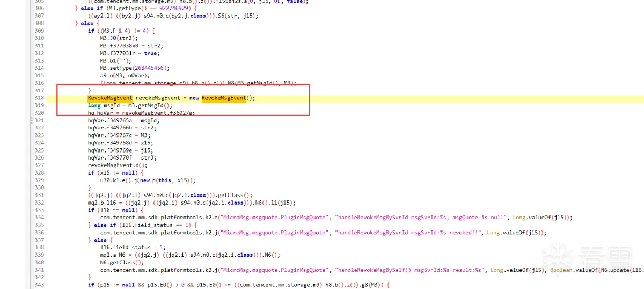Click the 922746929 type constant
This screenshot has height=289, width=644.
coord(167,8)
